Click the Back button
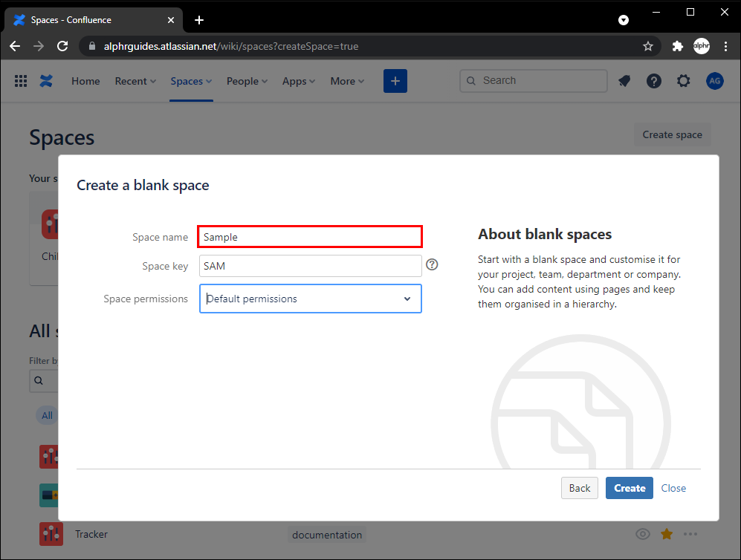This screenshot has width=741, height=560. (x=580, y=488)
